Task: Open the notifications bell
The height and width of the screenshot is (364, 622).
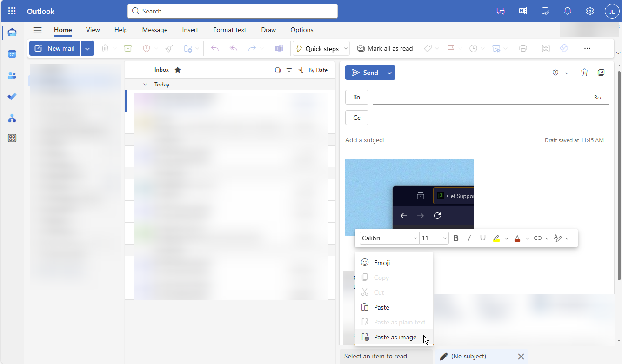Action: 568,11
